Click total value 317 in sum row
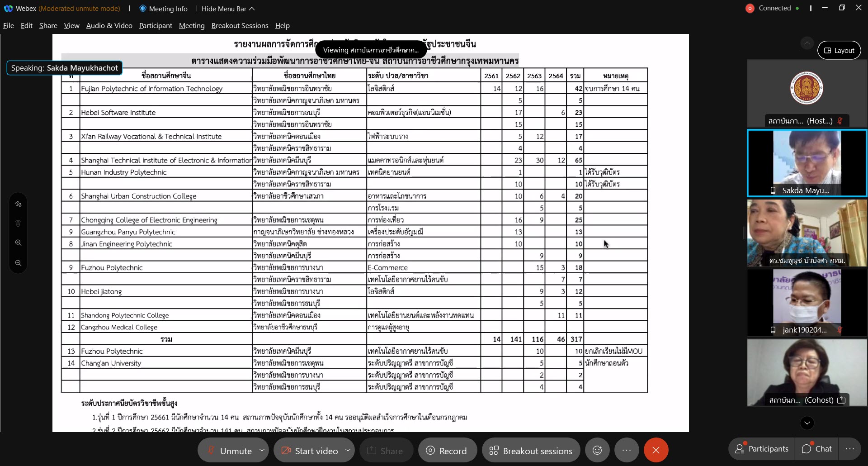868x466 pixels. [x=576, y=339]
